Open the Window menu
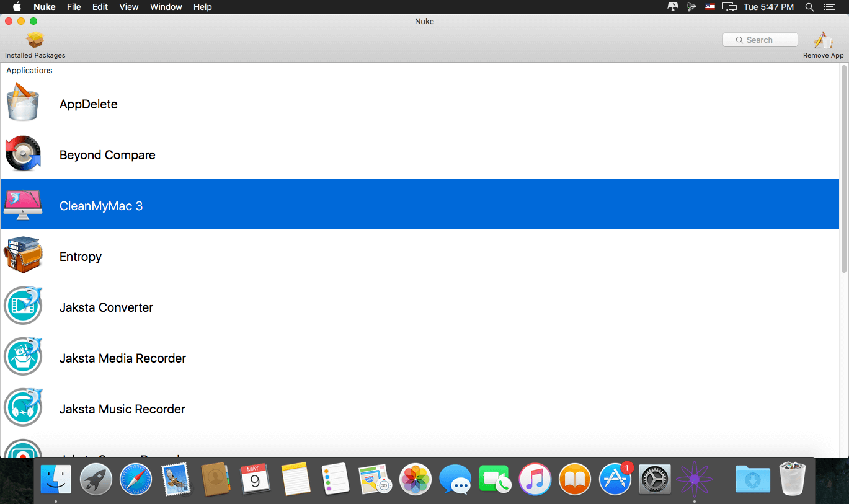849x504 pixels. (166, 7)
